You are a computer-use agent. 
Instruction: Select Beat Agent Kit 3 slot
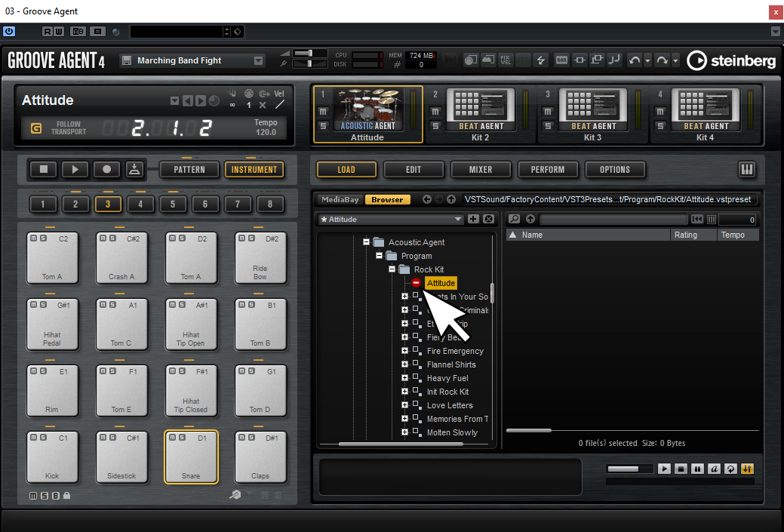coord(593,115)
